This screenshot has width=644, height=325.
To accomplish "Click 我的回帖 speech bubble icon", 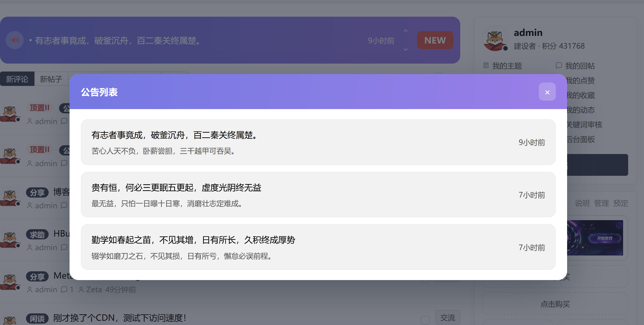I will pyautogui.click(x=559, y=66).
